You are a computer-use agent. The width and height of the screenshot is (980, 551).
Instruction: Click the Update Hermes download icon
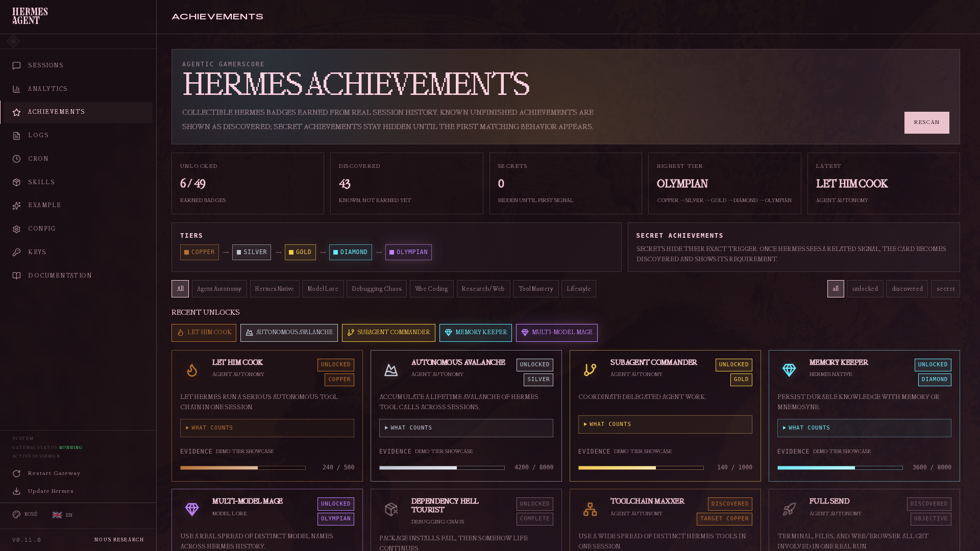[x=16, y=491]
